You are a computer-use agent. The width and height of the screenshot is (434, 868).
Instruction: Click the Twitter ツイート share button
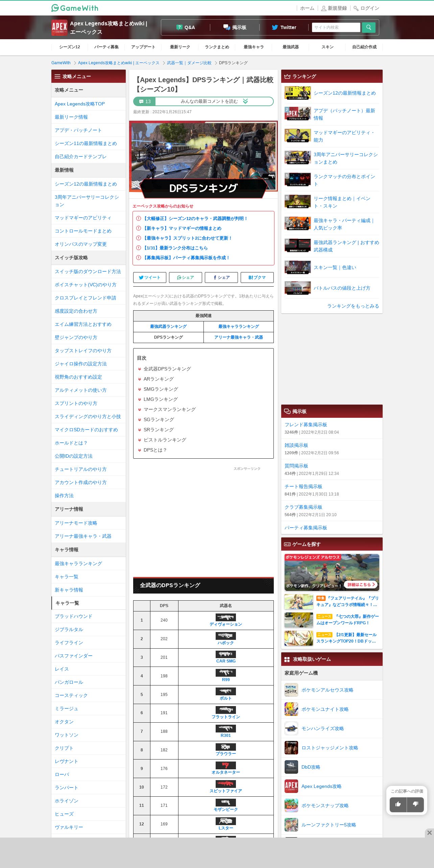tap(149, 278)
